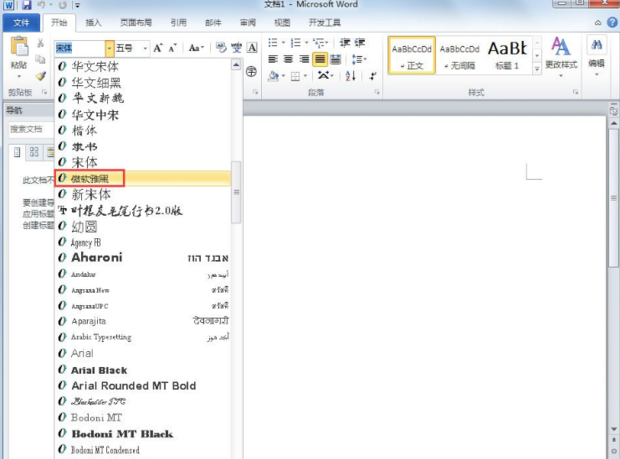The height and width of the screenshot is (459, 620).
Task: Click the Cut scissors icon
Action: click(40, 43)
